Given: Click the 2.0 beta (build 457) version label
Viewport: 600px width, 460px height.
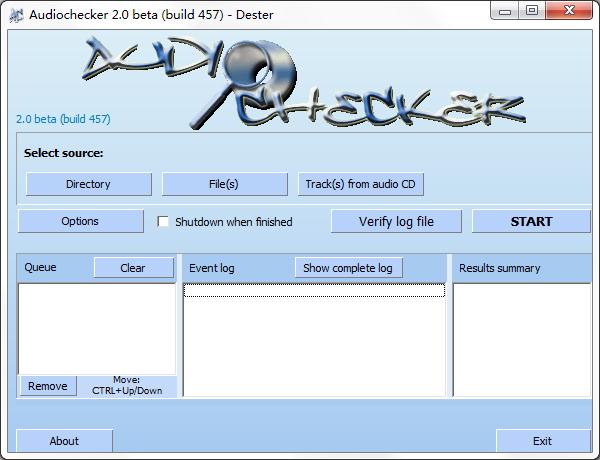Looking at the screenshot, I should click(64, 119).
